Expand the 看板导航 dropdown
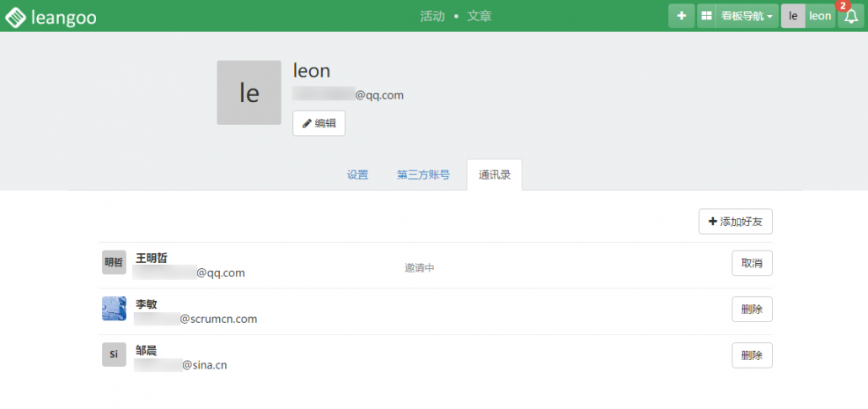Viewport: 868px width, 409px height. (x=747, y=16)
